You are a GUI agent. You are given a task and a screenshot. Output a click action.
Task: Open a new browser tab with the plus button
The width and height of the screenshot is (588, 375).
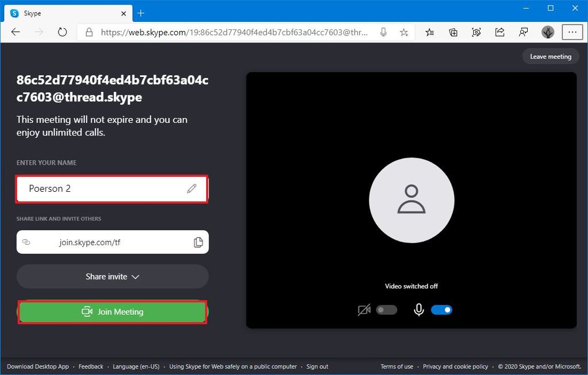(141, 13)
